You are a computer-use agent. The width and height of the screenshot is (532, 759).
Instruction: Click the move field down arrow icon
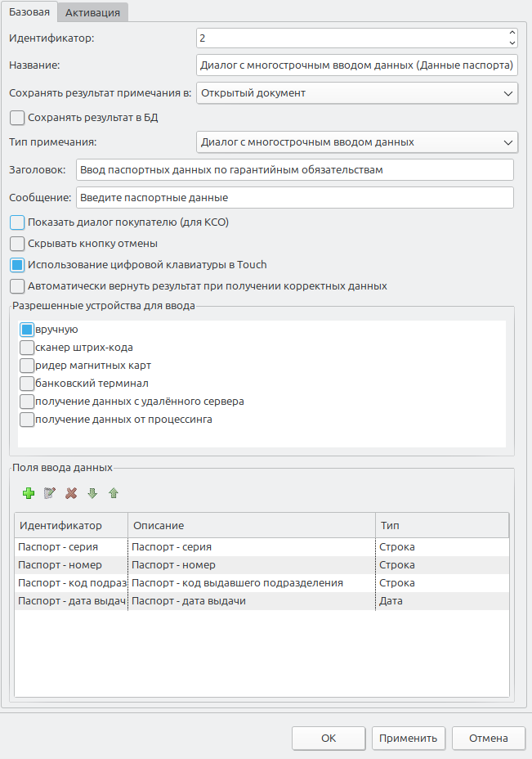(x=92, y=493)
